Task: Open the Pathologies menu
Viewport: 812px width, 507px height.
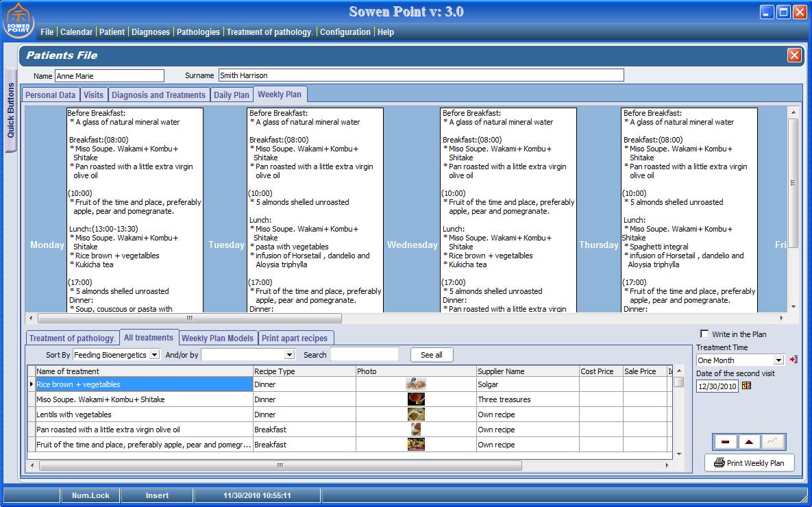Action: [x=198, y=32]
